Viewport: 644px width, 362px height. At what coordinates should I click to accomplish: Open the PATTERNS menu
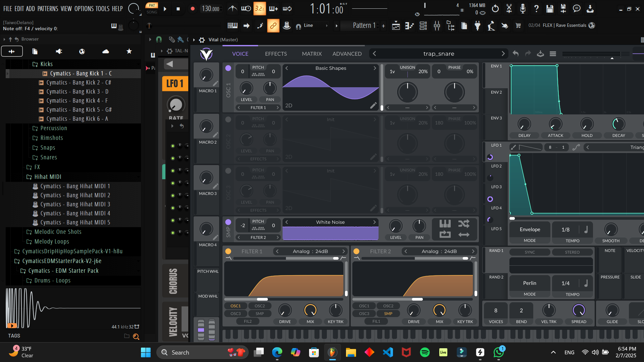[x=48, y=9]
